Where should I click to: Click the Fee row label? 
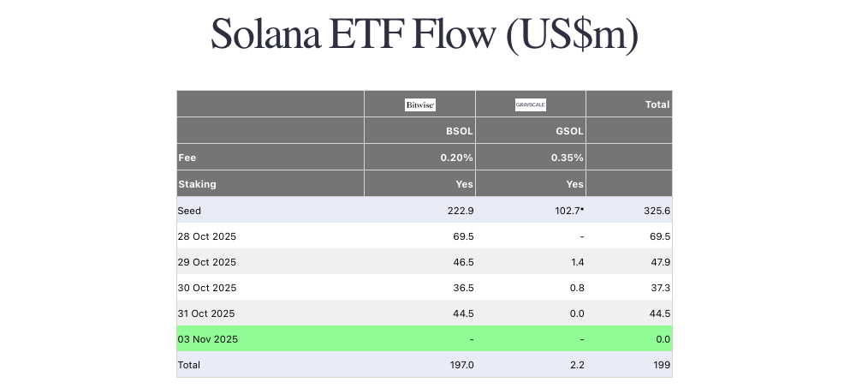(x=187, y=158)
